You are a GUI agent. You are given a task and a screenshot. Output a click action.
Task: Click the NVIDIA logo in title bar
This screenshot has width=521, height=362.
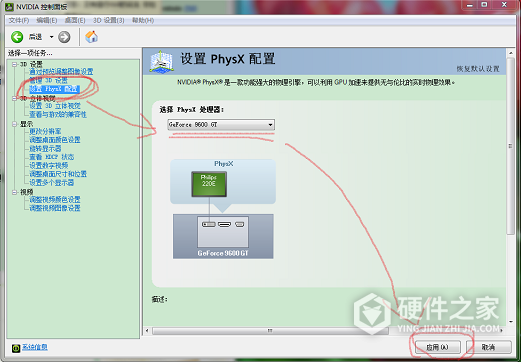tap(10, 7)
